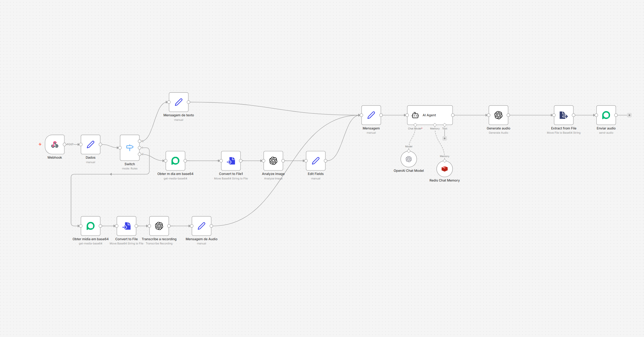Click plus button under AI Agent Tool
This screenshot has width=644, height=337.
tap(445, 138)
